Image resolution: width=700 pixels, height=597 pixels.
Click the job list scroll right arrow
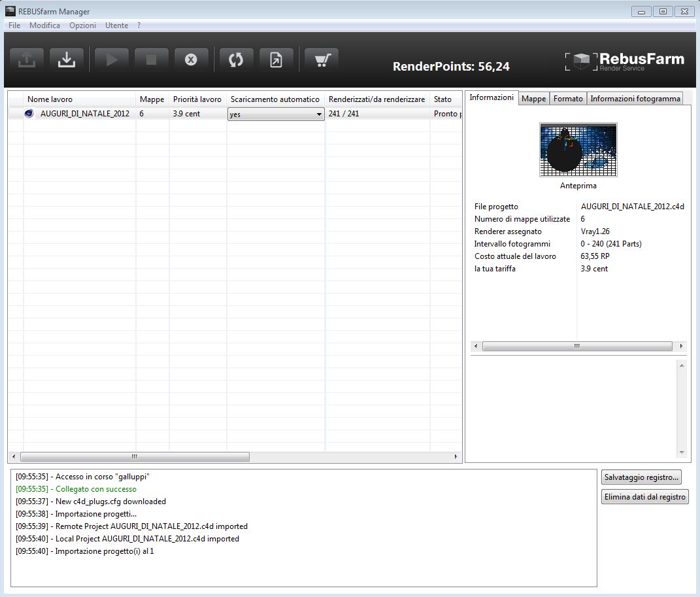point(456,457)
